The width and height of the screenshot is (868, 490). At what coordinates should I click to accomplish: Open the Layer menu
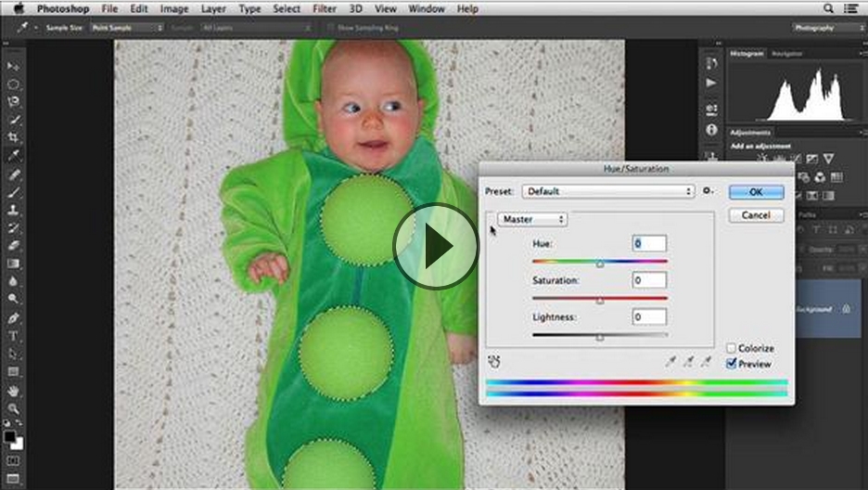(x=213, y=9)
